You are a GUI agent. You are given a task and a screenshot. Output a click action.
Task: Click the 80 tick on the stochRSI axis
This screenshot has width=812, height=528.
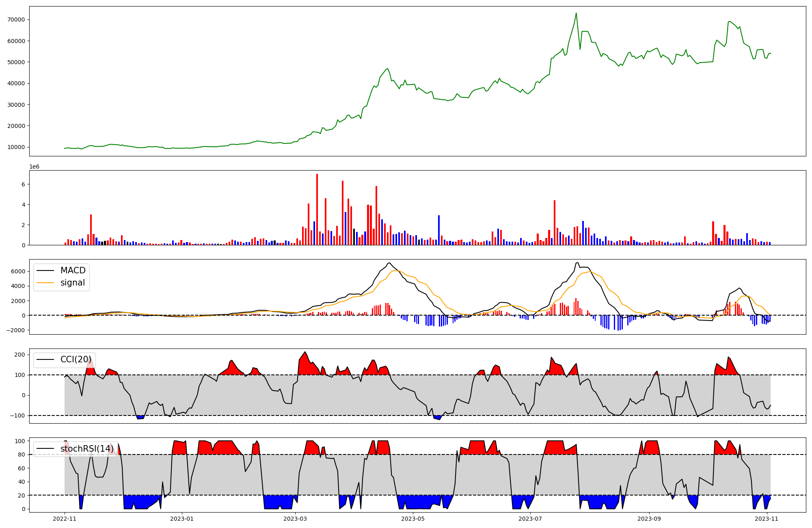pos(22,454)
